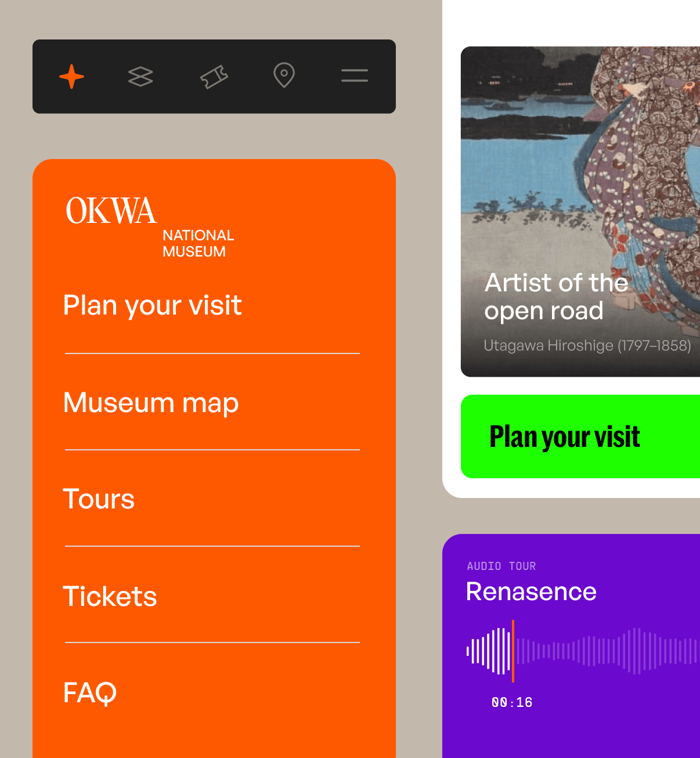
Task: Open the hamburger menu icon
Action: coord(355,75)
